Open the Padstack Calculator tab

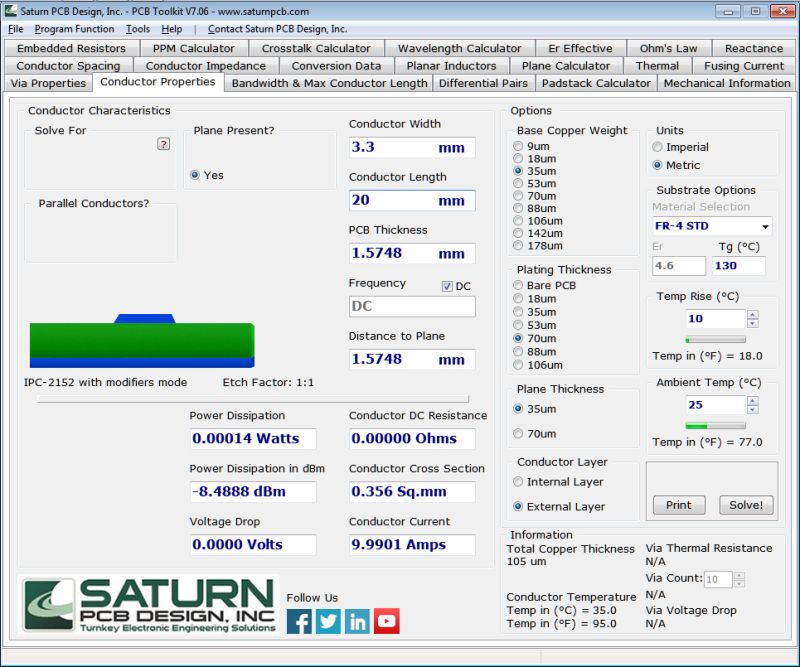(x=596, y=83)
